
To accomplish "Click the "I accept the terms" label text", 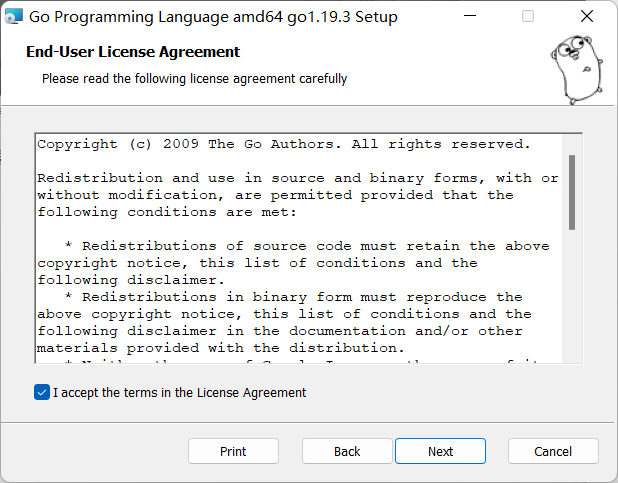I will tap(179, 393).
